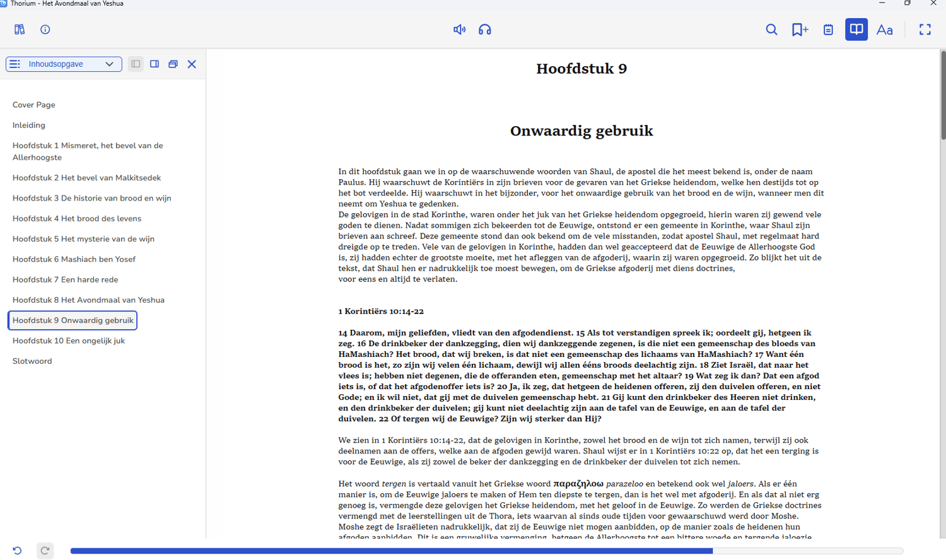This screenshot has width=946, height=560.
Task: Go back with history undo arrow
Action: coord(17,551)
